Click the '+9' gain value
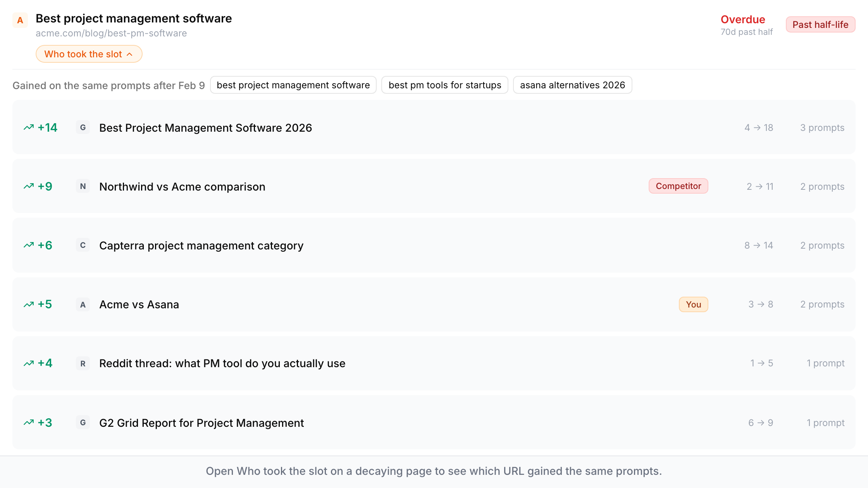This screenshot has width=868, height=488. pos(45,186)
